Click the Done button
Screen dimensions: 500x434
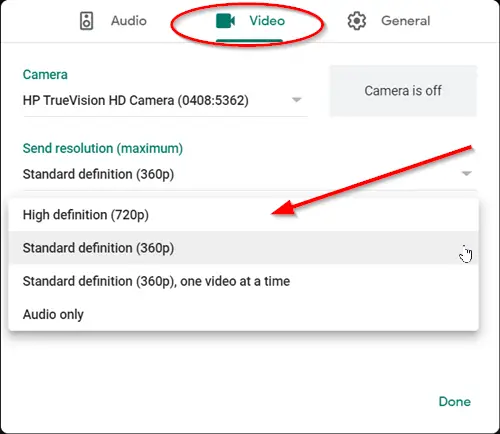[x=455, y=402]
